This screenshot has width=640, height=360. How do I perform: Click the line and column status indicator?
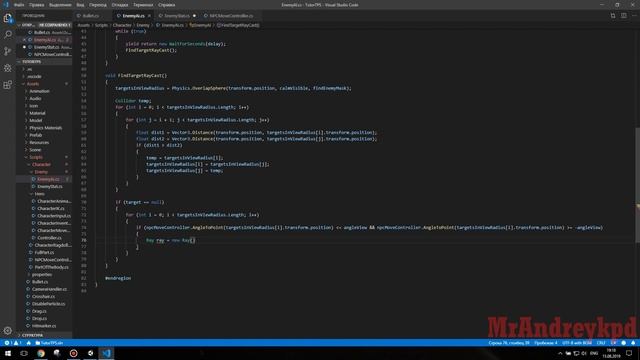509,343
